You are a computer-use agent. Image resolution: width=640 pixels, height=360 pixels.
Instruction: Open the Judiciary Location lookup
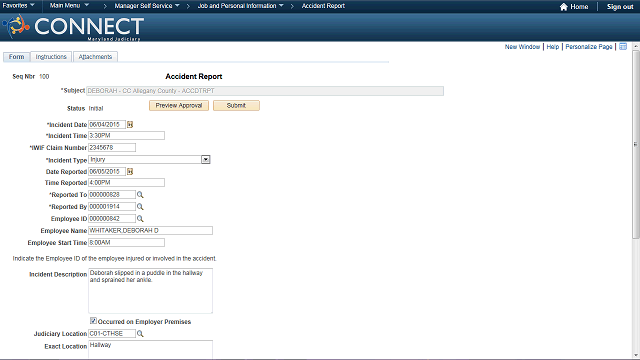click(140, 334)
